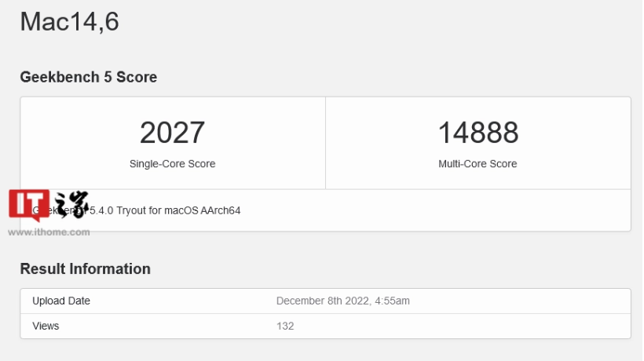Viewport: 644px width, 361px height.
Task: Click the word Information in results heading
Action: pyautogui.click(x=110, y=269)
